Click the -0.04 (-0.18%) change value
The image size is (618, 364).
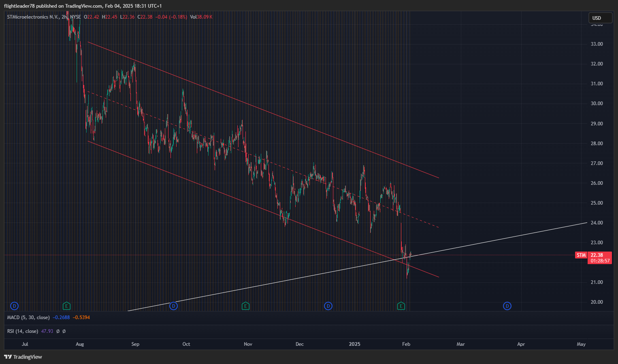pyautogui.click(x=171, y=17)
